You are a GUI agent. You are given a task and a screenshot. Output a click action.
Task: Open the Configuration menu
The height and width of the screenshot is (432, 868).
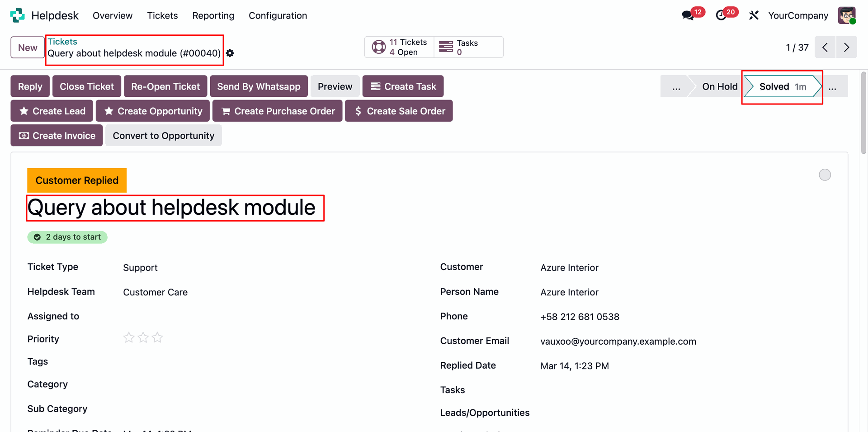[278, 15]
